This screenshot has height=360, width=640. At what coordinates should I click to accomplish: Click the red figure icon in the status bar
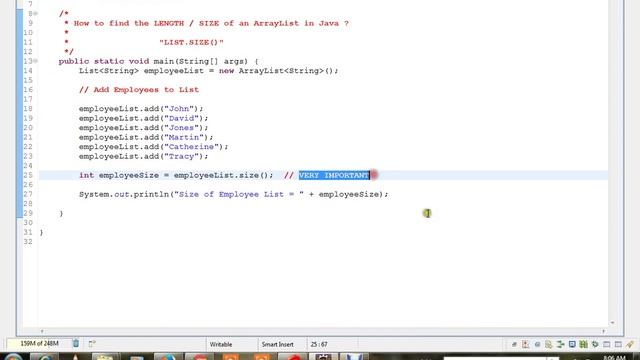(x=526, y=344)
